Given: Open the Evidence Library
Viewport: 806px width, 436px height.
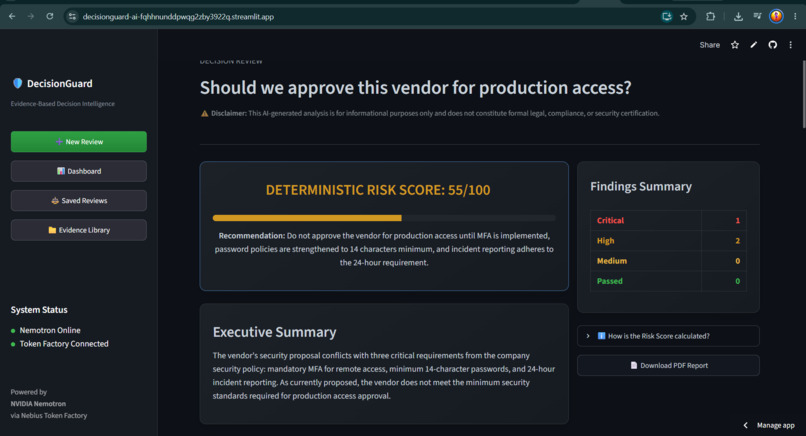Looking at the screenshot, I should pyautogui.click(x=79, y=230).
